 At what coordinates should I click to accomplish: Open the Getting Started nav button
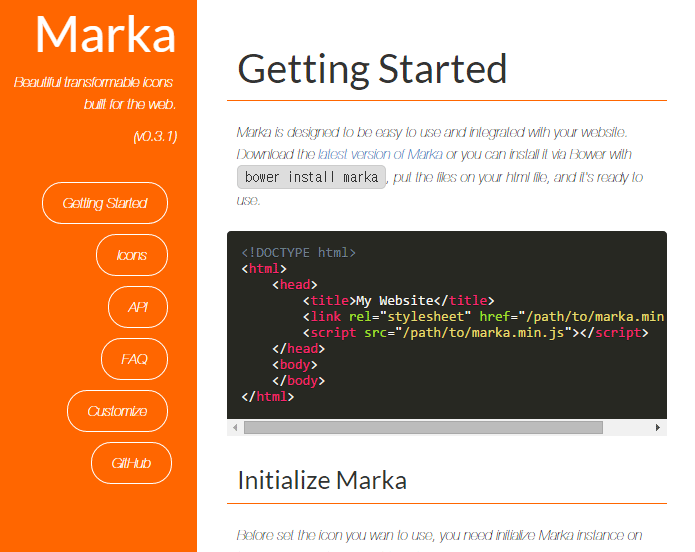pyautogui.click(x=105, y=203)
